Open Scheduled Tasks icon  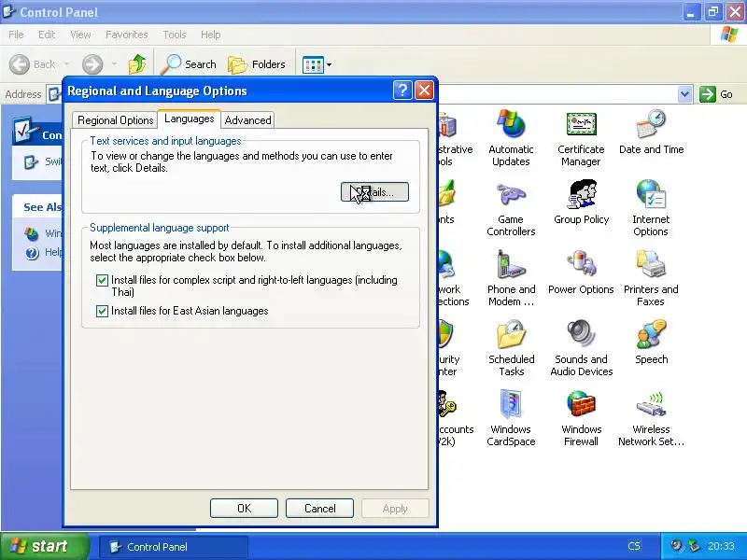511,348
